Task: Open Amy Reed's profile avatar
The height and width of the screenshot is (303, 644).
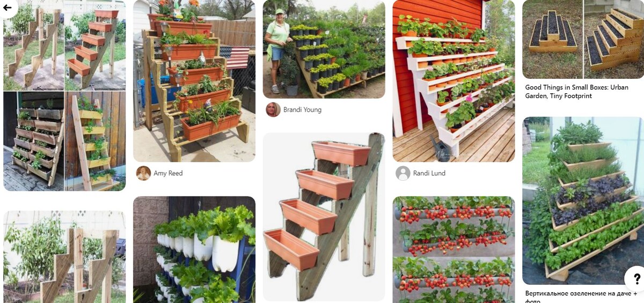Action: click(x=143, y=173)
